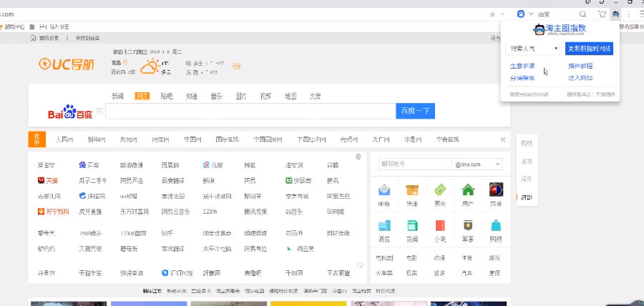Click the 携程网 link with blue icon

[x=92, y=196]
